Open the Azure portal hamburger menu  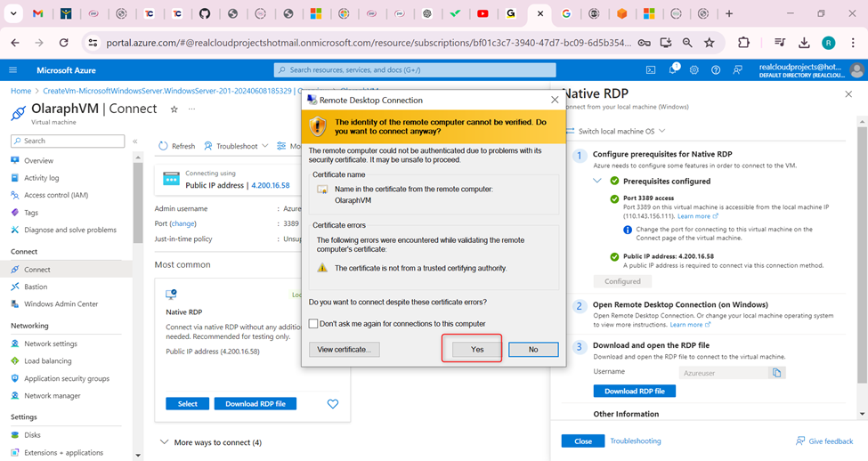[x=12, y=70]
